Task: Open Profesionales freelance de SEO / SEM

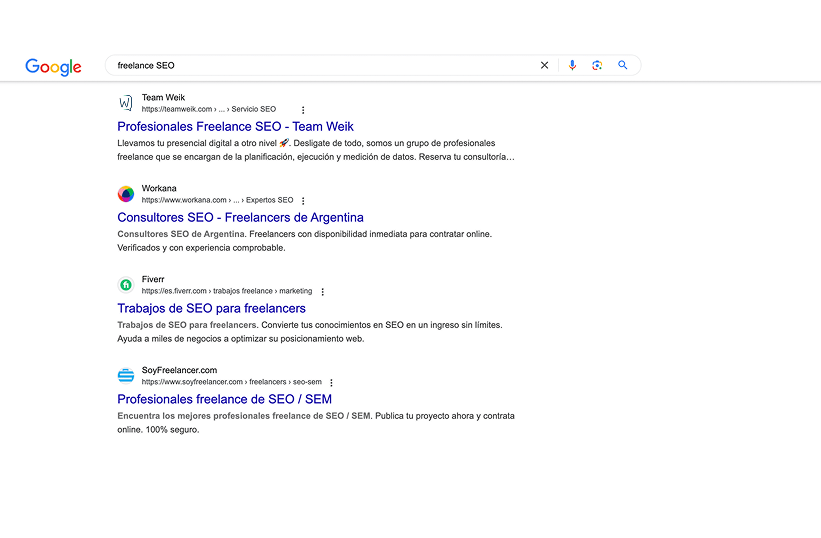Action: [x=225, y=399]
